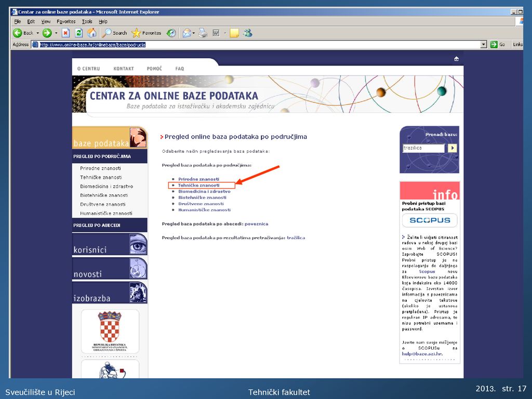Open the korisnici sidebar section
The image size is (532, 399).
pos(110,244)
